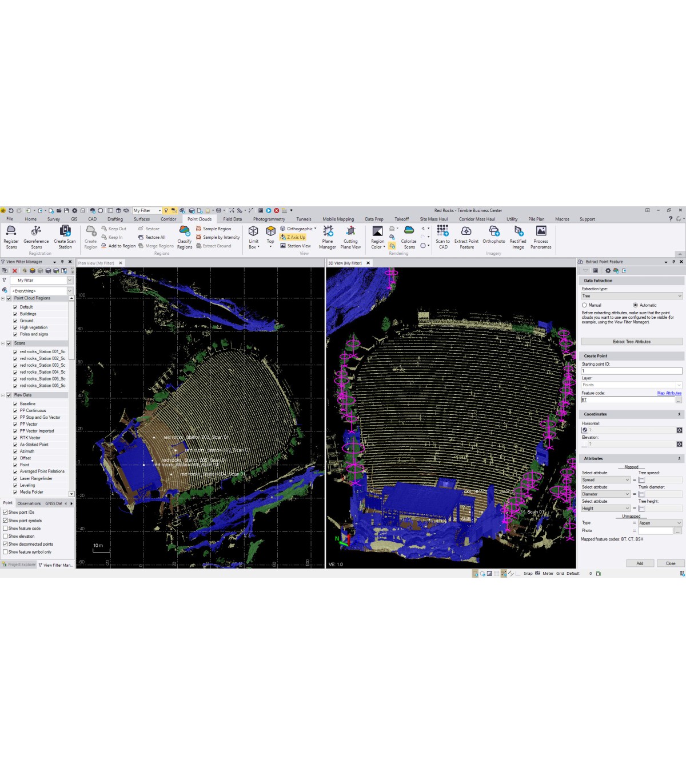Click the Starting point ID field
The image size is (686, 784).
point(632,371)
